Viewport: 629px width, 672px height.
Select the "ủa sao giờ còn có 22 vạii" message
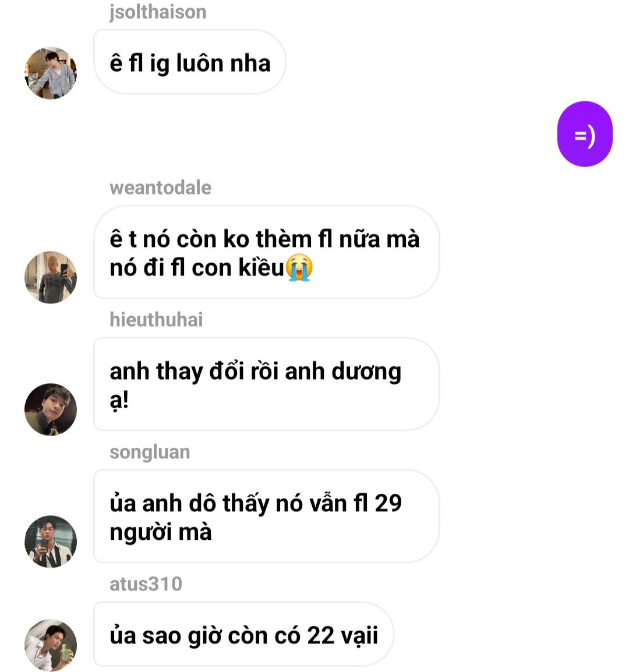(243, 634)
